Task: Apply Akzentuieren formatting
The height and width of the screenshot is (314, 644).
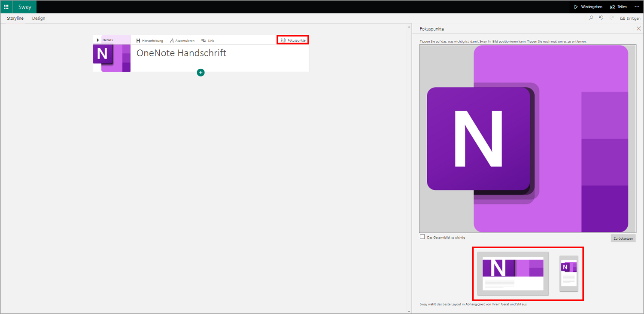Action: 182,40
